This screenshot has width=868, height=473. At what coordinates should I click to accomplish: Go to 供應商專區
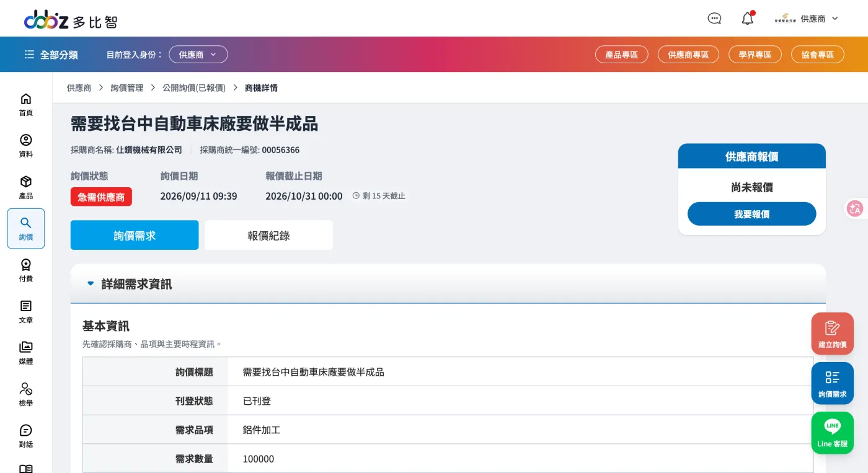click(x=688, y=55)
